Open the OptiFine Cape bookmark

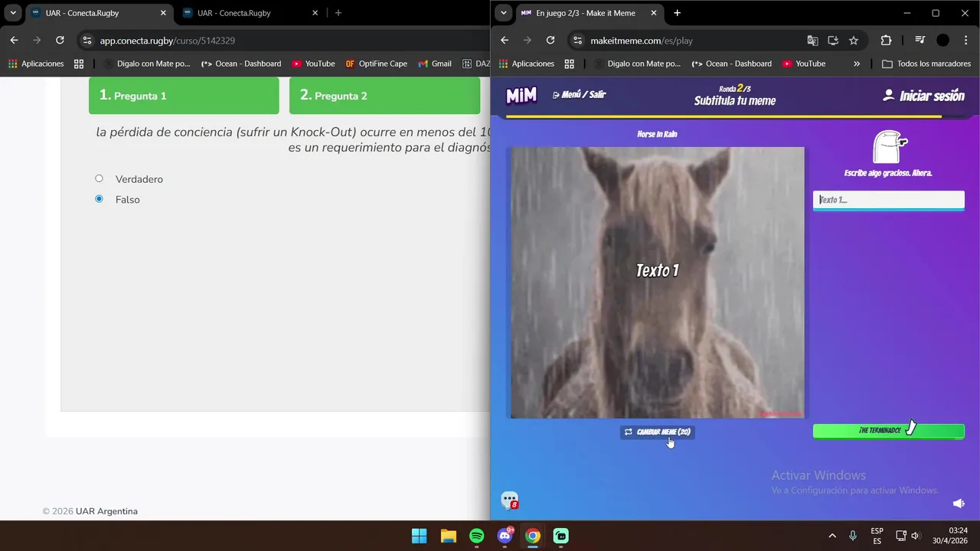pyautogui.click(x=376, y=64)
